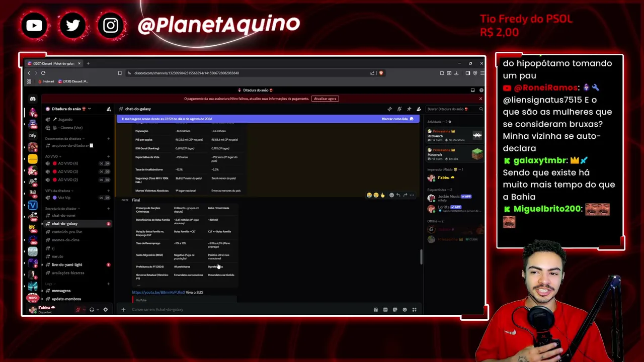Open user settings gear icon
The height and width of the screenshot is (362, 644).
(x=106, y=310)
